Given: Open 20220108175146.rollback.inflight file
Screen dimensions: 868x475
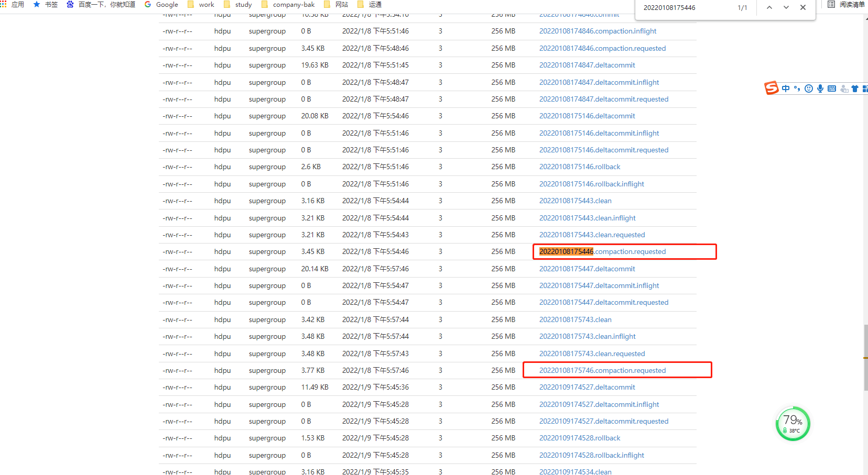Looking at the screenshot, I should click(x=592, y=184).
